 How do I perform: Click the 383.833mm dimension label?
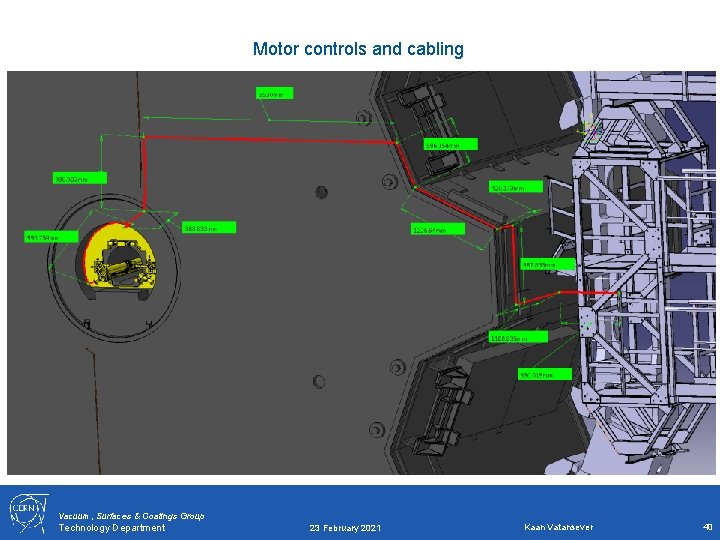point(209,227)
